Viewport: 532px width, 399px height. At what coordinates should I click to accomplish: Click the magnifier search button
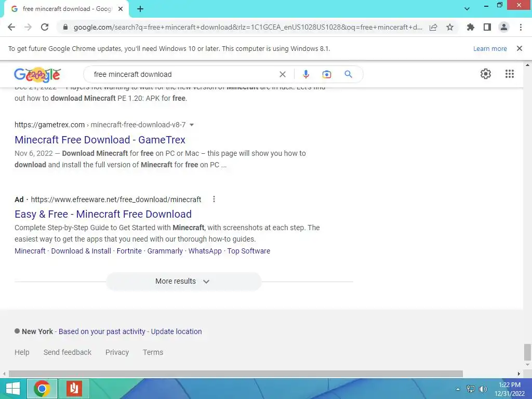348,74
